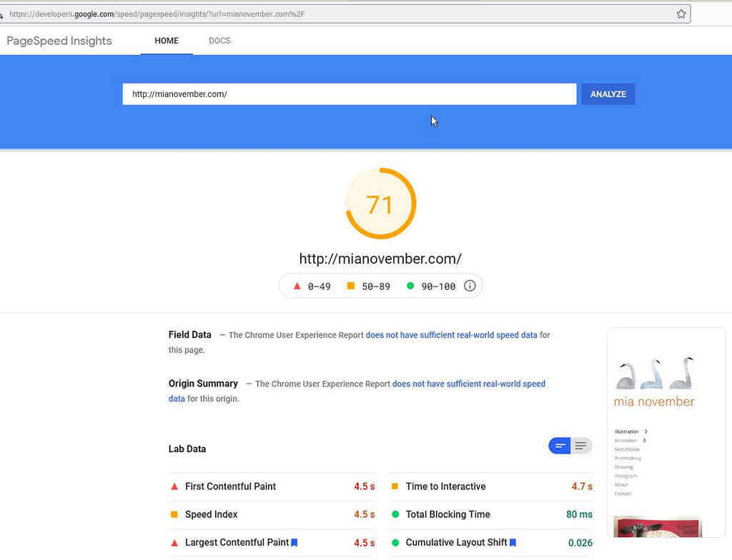Click the 90–100 range label in the legend

pos(438,286)
